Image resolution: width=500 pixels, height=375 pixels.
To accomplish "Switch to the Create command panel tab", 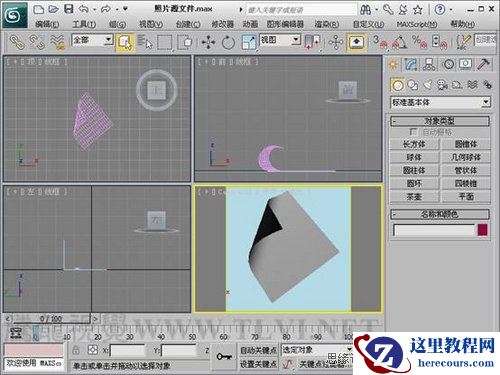I will 393,64.
